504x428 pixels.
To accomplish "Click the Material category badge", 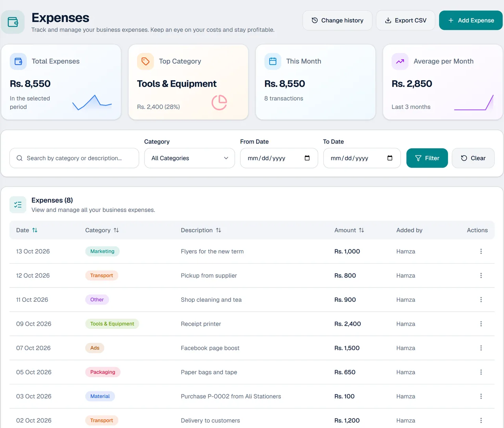I will click(100, 396).
